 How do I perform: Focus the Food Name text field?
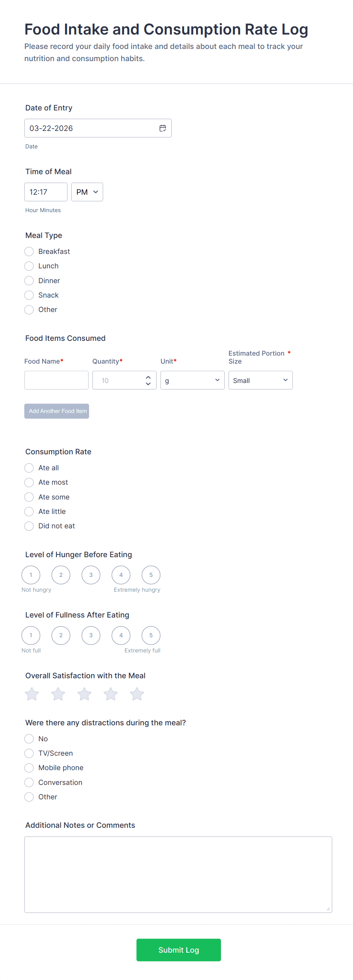[x=56, y=380]
